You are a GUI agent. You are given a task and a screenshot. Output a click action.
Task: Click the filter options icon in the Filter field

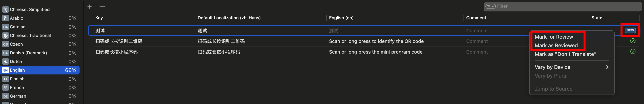pos(490,6)
